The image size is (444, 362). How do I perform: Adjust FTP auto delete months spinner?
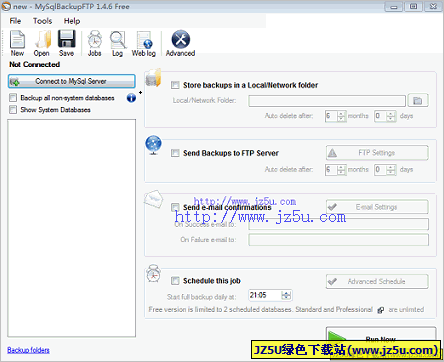point(341,170)
